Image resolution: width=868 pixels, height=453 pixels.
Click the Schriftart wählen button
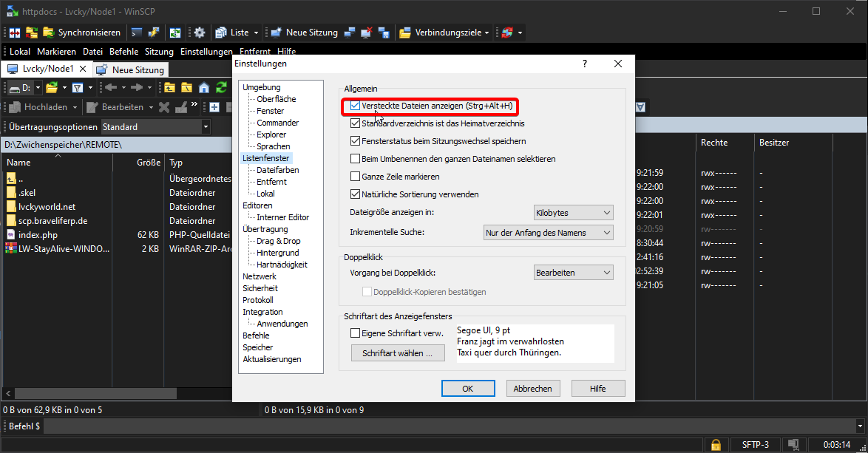398,353
